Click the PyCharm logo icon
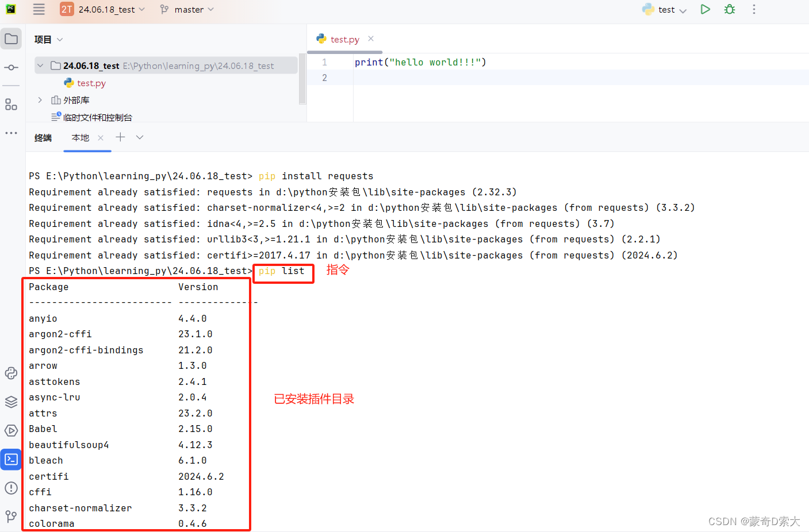The height and width of the screenshot is (532, 809). pos(10,9)
